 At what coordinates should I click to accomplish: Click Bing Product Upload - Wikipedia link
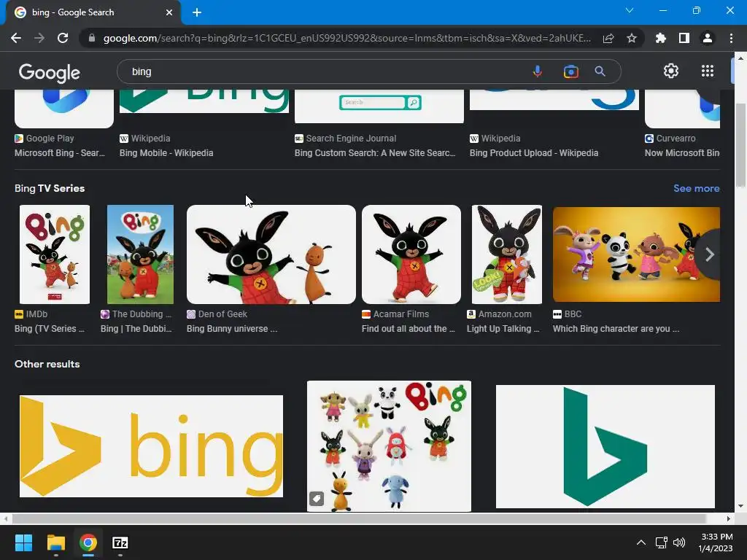[x=533, y=153]
